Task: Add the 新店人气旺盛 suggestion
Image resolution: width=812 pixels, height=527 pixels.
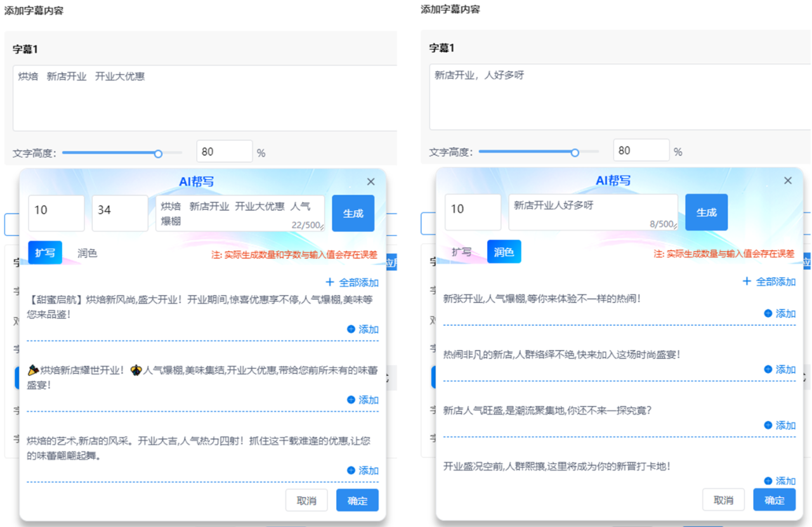Action: coord(780,425)
